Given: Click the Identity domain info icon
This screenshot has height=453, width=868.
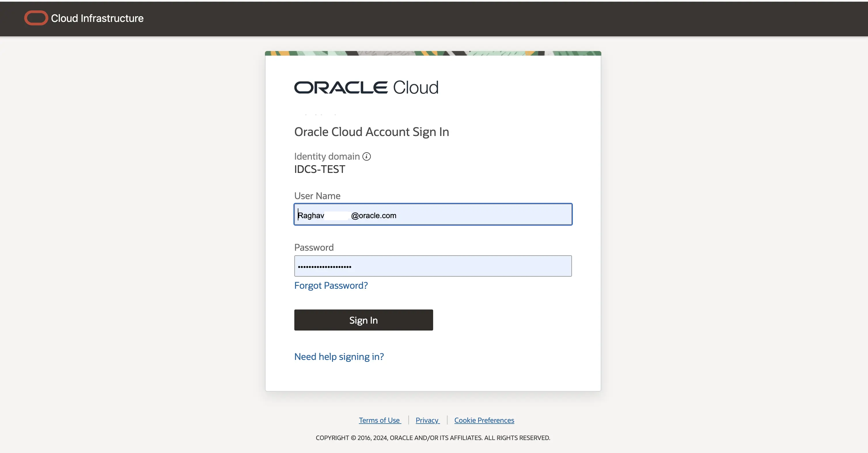Looking at the screenshot, I should tap(367, 156).
